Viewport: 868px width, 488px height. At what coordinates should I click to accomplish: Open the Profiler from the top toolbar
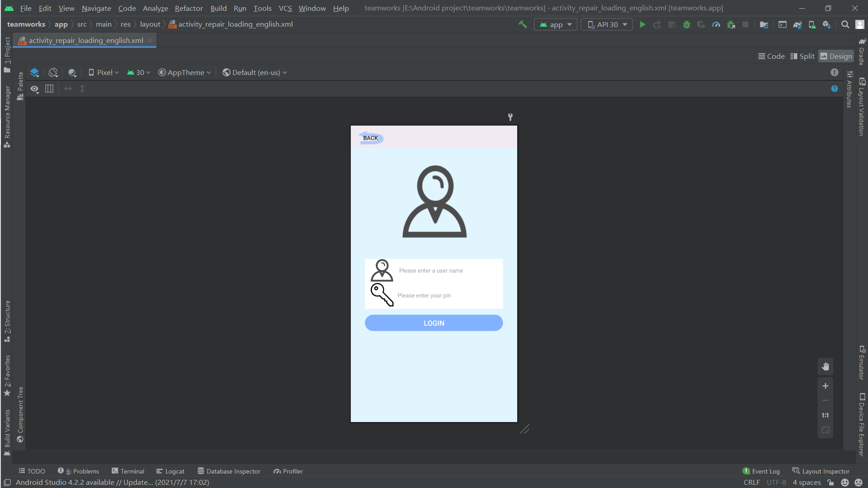pyautogui.click(x=716, y=24)
